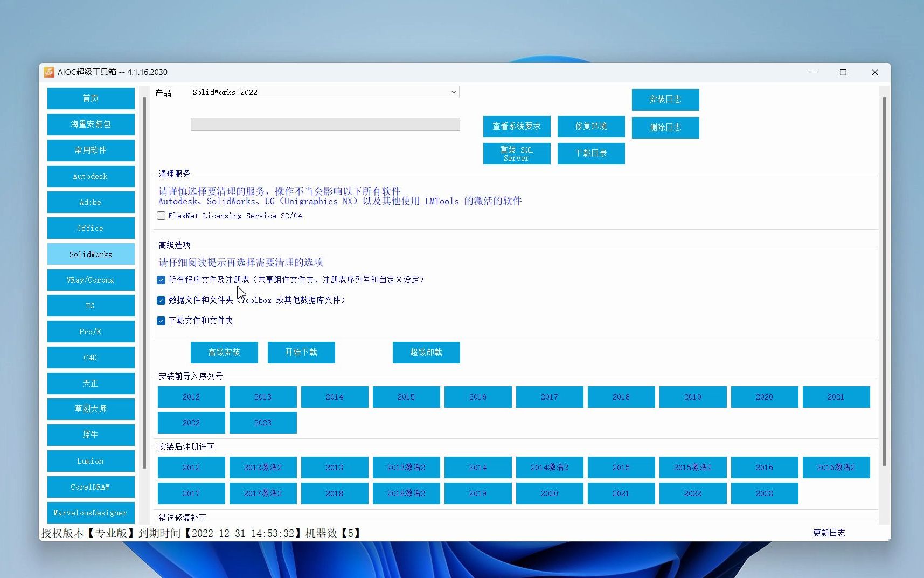Go to 草图大师 sidebar section
The image size is (924, 578).
[x=91, y=409]
